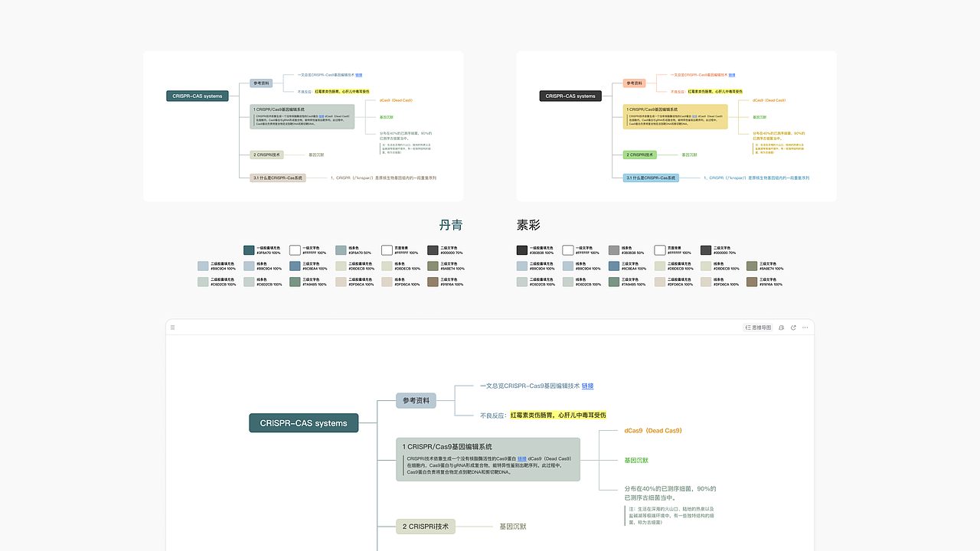Pick the #383838 100% 一级胶囊填充色 swatch in the 素彩 palette
980x551 pixels.
[522, 250]
